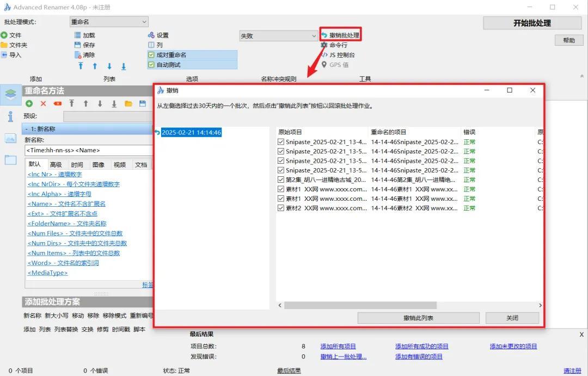Open the preset folder icon in method toolbar
The image size is (588, 376).
click(x=128, y=103)
